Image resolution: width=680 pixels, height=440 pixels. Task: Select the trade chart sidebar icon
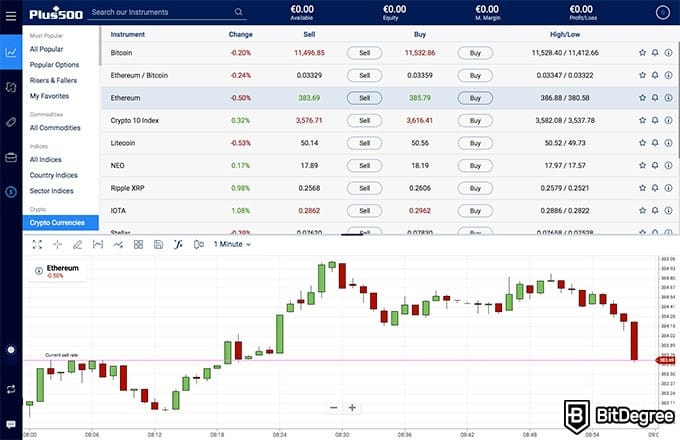[11, 52]
